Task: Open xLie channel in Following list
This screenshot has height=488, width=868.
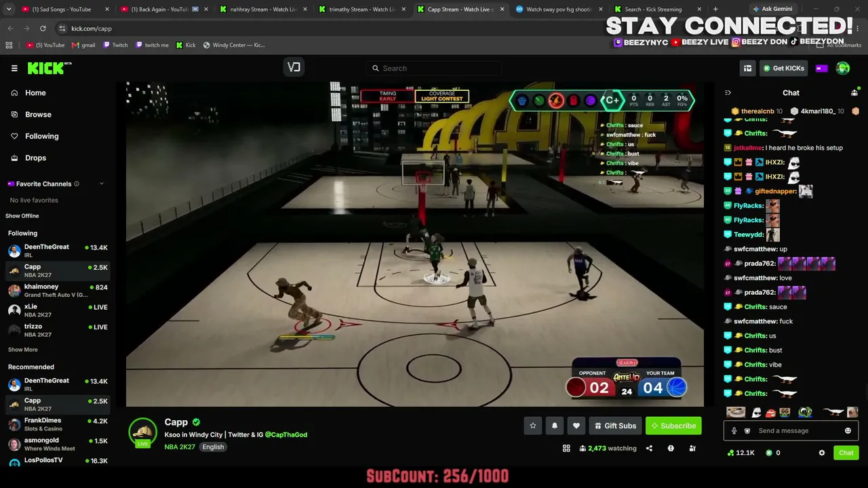Action: click(x=58, y=310)
